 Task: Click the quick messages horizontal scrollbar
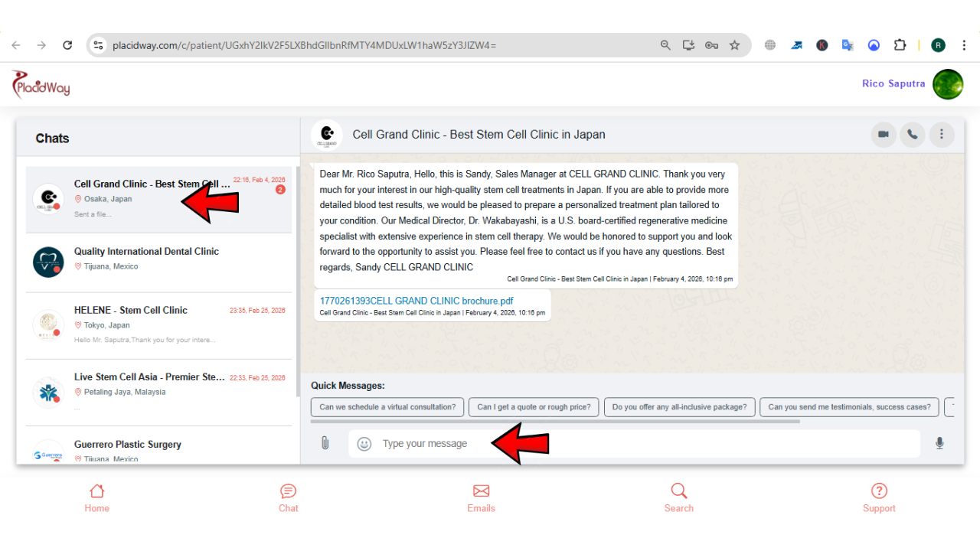pos(555,421)
